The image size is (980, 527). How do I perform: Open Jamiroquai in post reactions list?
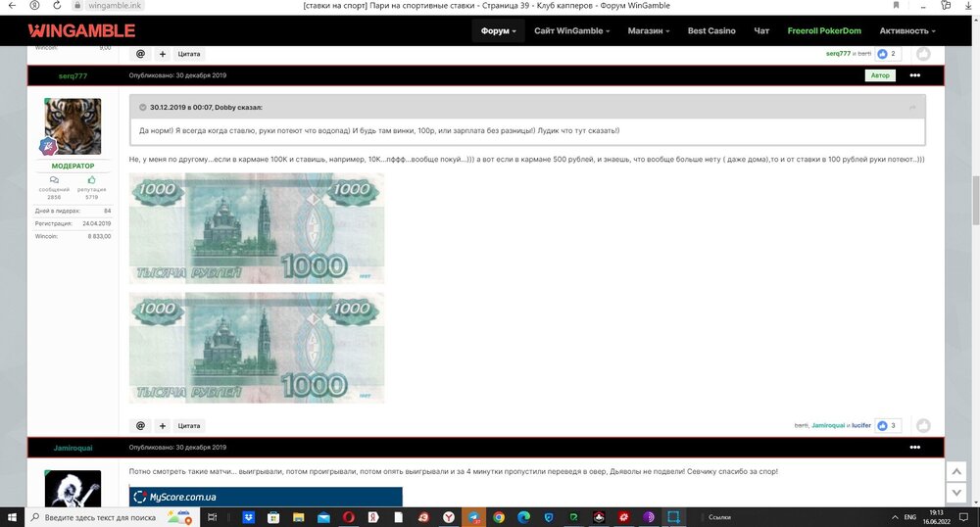pos(828,425)
